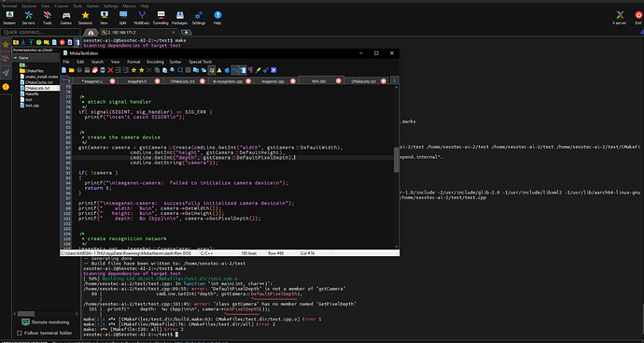Open the Syntax menu in MobaTextEditor

point(175,62)
